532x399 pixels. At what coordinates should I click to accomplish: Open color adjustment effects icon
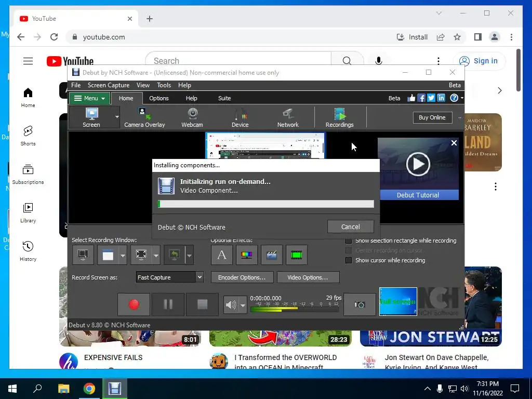point(247,255)
